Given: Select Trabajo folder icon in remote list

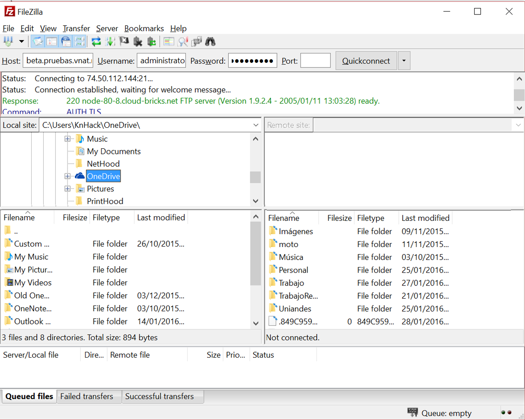Looking at the screenshot, I should (273, 282).
